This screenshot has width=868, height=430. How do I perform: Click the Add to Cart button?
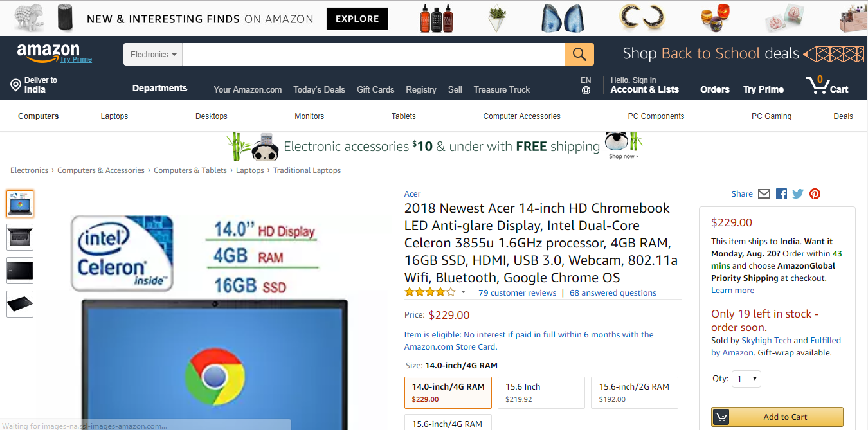777,417
